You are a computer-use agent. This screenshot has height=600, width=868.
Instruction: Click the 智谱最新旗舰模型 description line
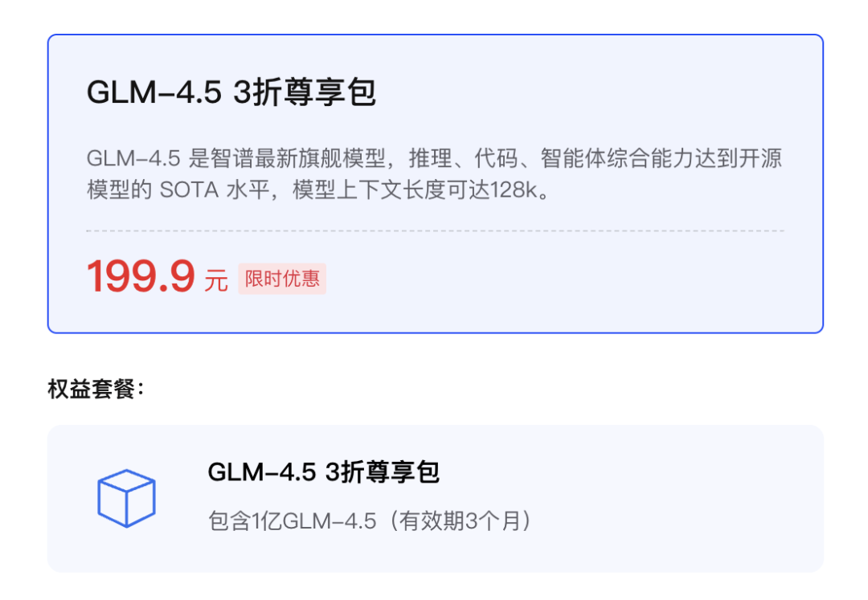click(434, 159)
